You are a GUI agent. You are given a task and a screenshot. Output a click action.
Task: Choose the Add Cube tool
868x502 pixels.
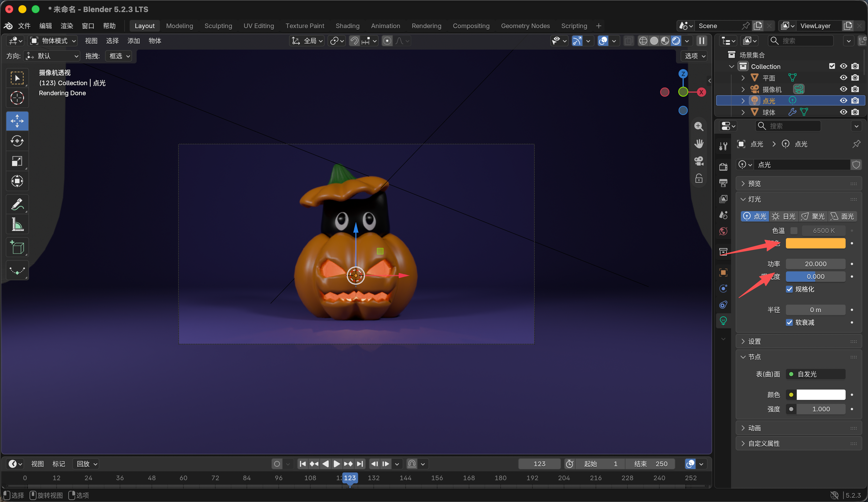(17, 247)
